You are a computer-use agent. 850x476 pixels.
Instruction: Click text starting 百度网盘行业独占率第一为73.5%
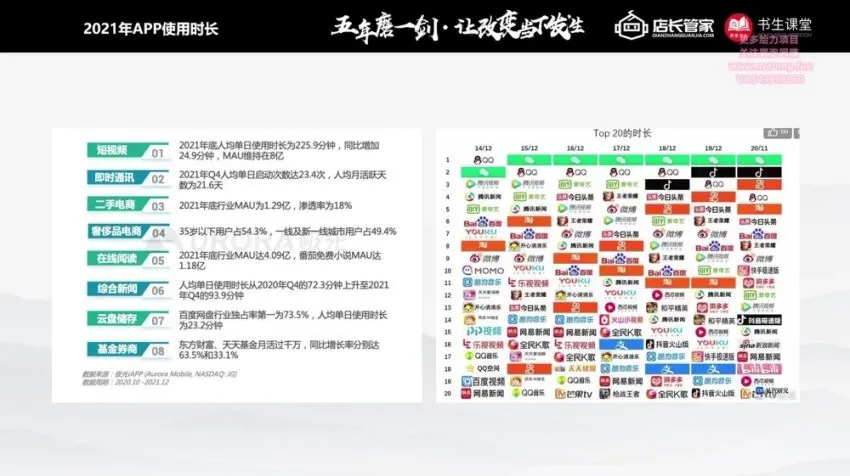click(x=283, y=320)
